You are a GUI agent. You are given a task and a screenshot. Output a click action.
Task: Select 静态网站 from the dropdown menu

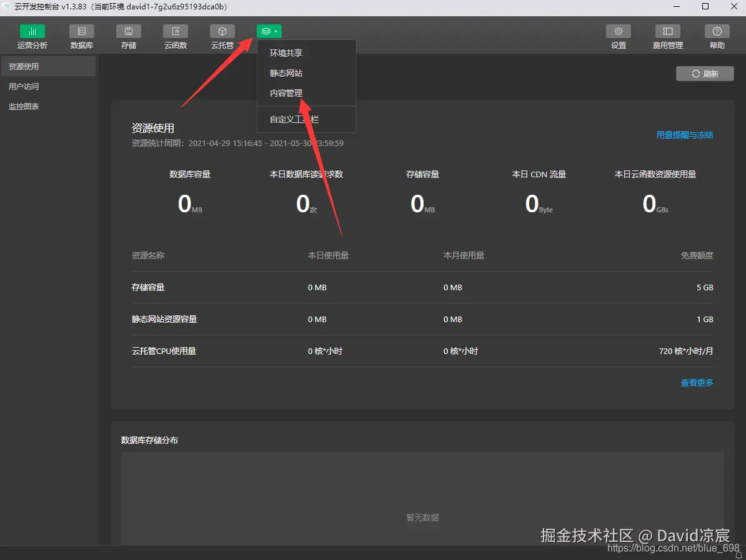tap(286, 72)
